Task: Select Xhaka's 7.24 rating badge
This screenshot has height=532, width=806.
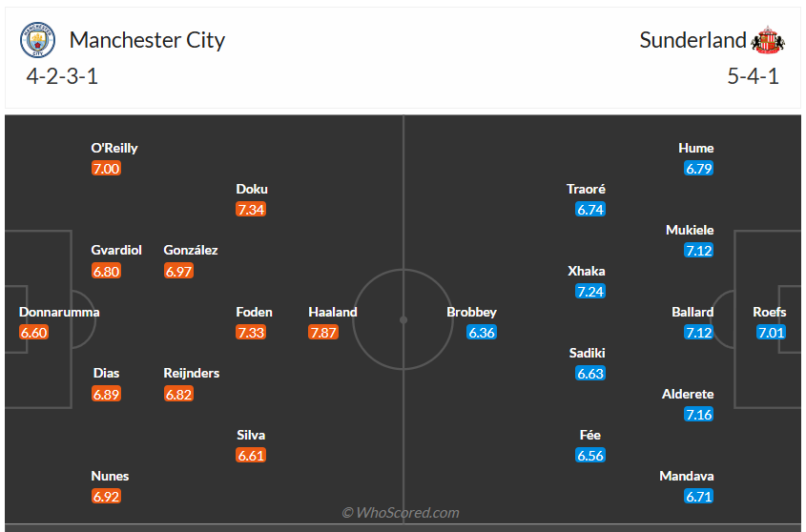Action: click(590, 292)
